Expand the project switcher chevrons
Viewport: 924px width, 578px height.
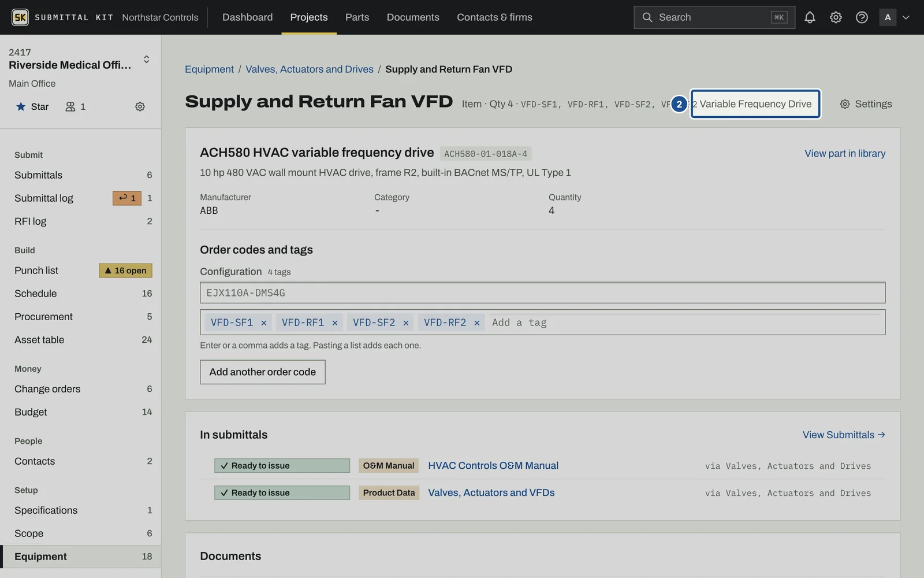[146, 59]
